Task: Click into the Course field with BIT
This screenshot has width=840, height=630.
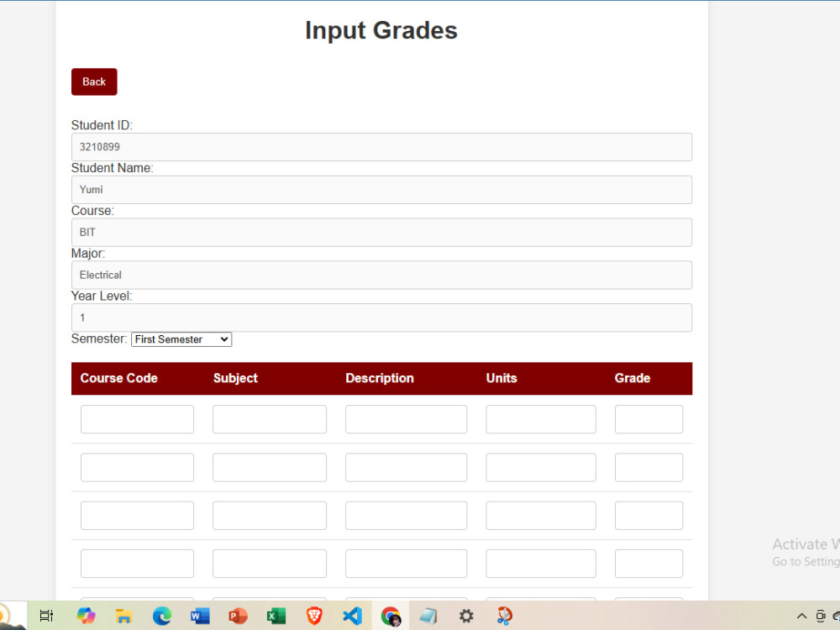Action: 381,233
